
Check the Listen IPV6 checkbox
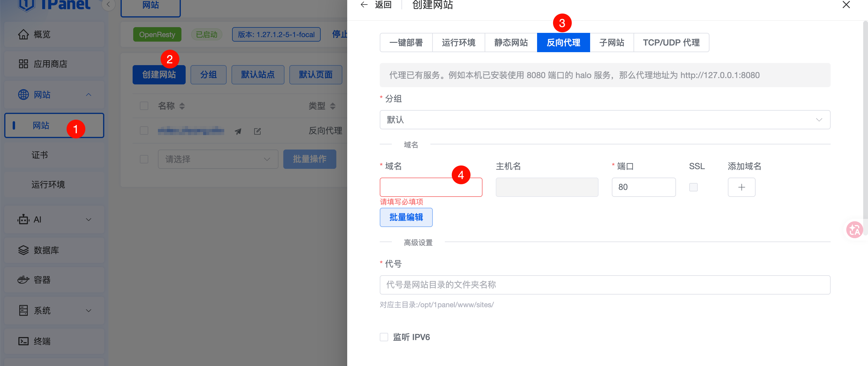pos(384,337)
